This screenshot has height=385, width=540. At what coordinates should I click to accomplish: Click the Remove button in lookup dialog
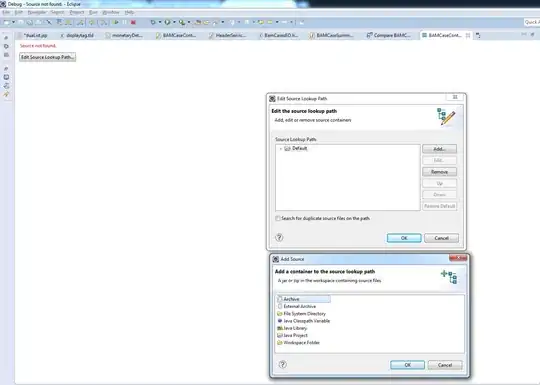(439, 171)
